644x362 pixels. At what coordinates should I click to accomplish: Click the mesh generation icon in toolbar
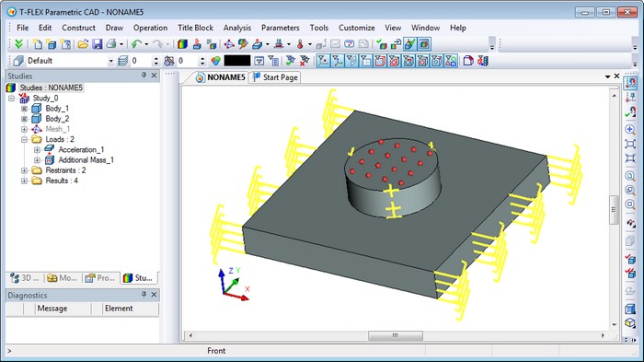tap(229, 44)
